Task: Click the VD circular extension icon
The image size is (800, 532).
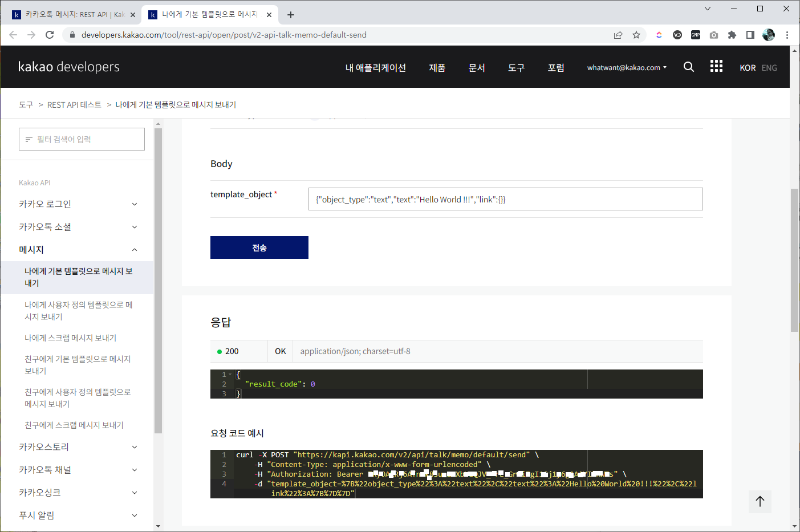Action: (677, 35)
